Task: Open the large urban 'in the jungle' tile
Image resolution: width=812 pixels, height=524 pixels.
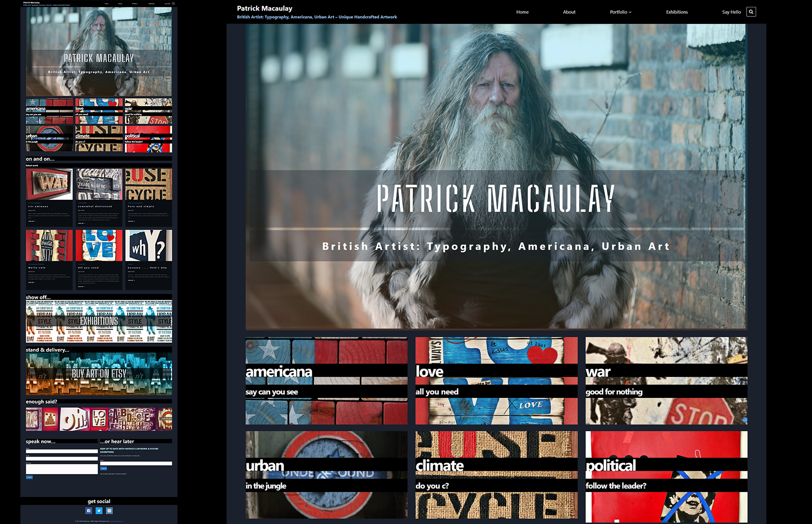Action: pyautogui.click(x=326, y=475)
